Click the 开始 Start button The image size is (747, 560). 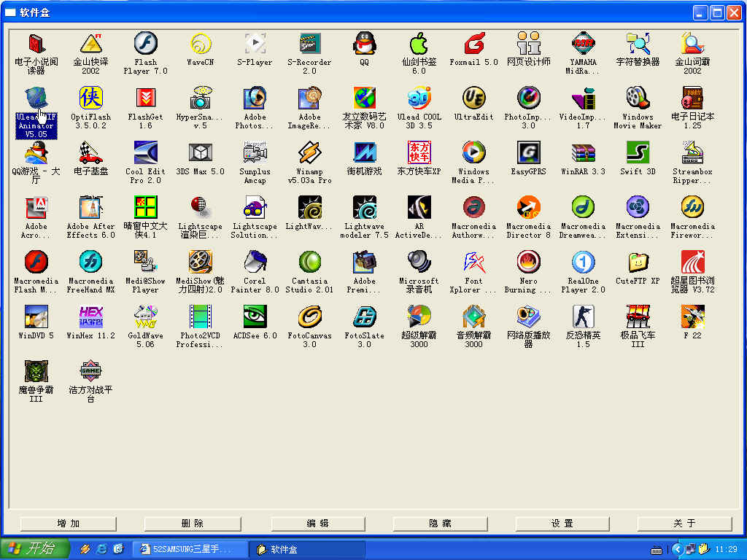[34, 549]
